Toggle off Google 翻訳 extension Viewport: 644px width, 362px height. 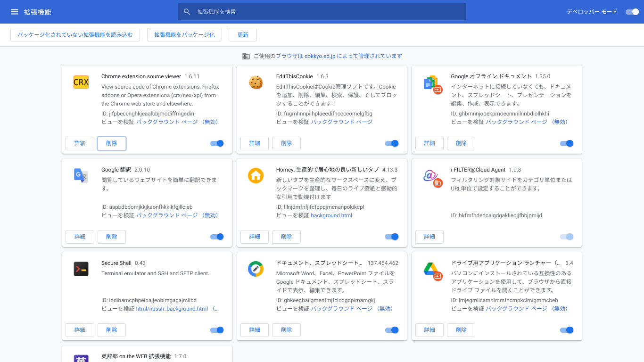(x=217, y=237)
